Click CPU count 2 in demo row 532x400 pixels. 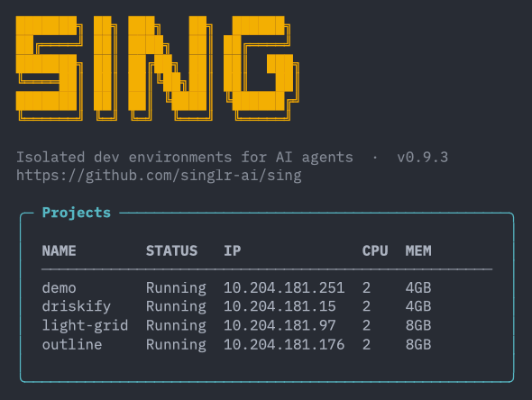point(366,288)
